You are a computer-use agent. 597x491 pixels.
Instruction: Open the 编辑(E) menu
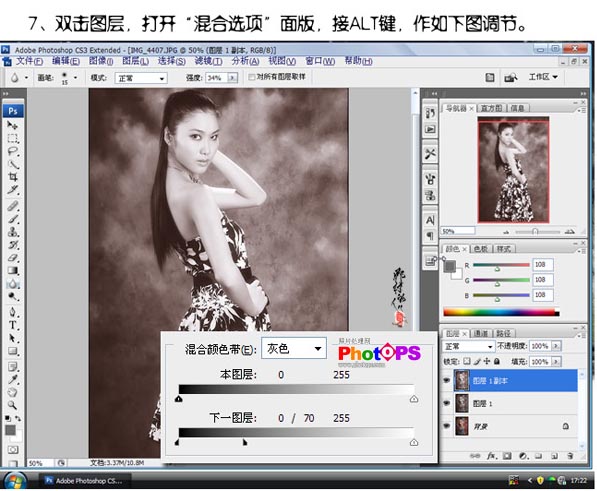click(65, 61)
